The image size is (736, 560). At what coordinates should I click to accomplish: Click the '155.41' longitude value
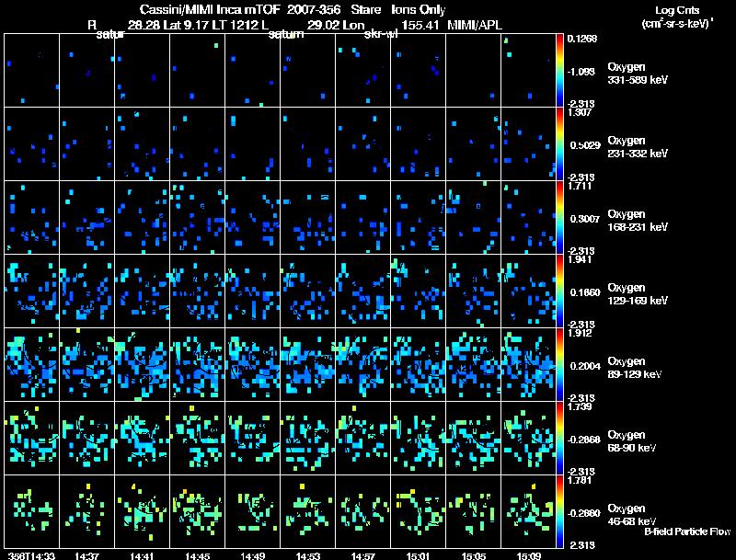[x=420, y=25]
